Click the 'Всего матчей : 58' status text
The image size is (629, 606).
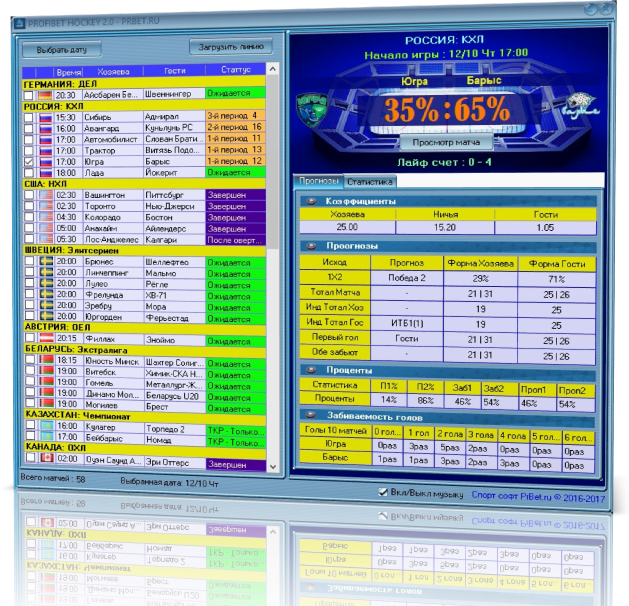[x=53, y=478]
